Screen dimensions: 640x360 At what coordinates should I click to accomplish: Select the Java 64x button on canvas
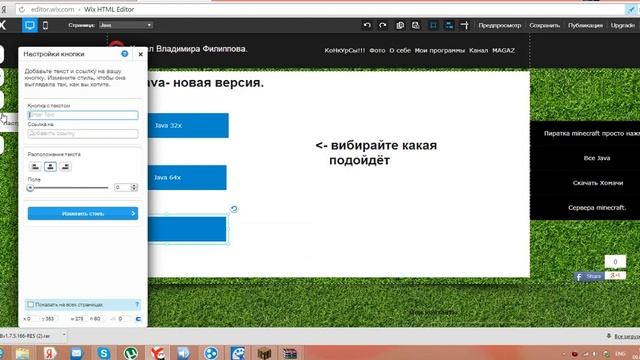coord(187,178)
